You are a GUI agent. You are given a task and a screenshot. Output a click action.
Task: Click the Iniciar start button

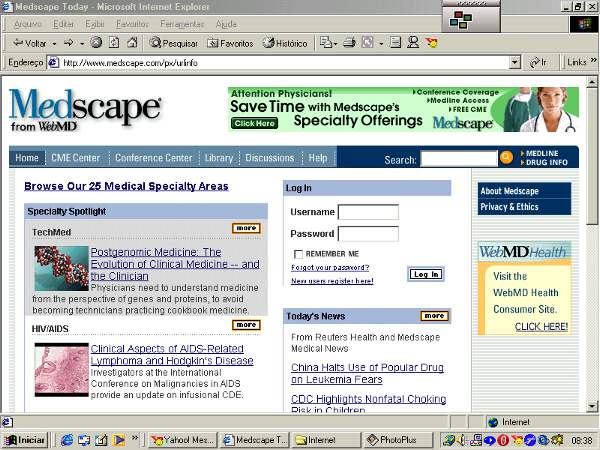(x=24, y=440)
